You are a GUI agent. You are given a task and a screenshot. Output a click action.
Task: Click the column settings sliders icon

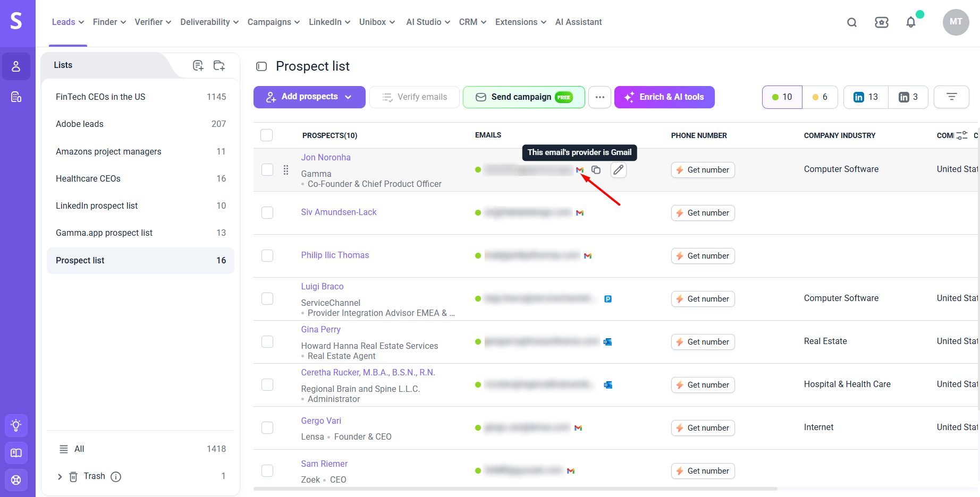(962, 135)
